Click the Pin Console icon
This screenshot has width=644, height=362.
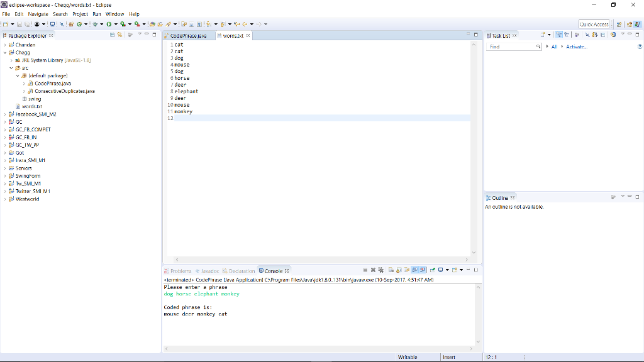(433, 270)
